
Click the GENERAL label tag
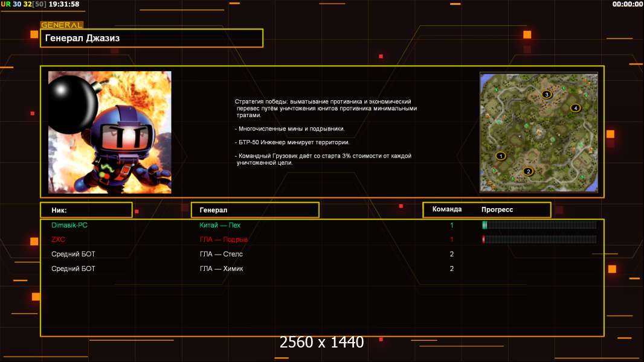point(62,25)
